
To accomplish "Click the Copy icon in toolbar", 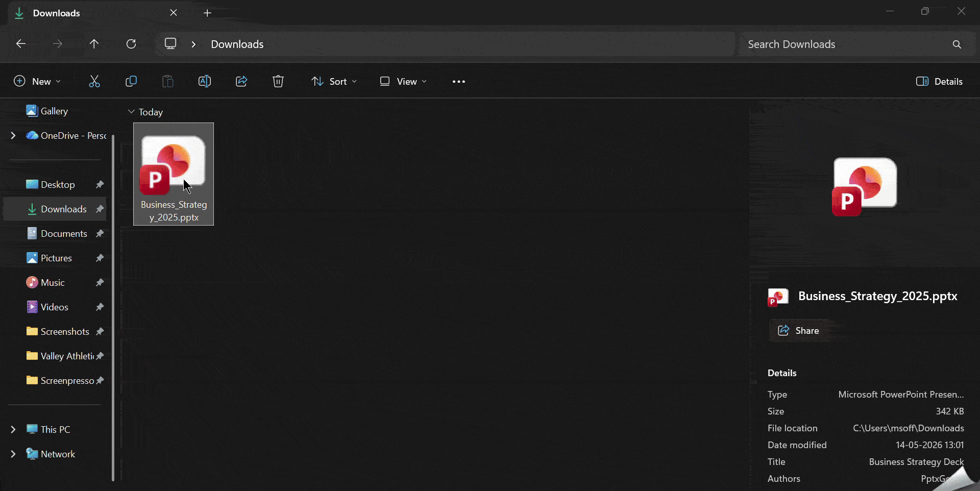I will 131,82.
